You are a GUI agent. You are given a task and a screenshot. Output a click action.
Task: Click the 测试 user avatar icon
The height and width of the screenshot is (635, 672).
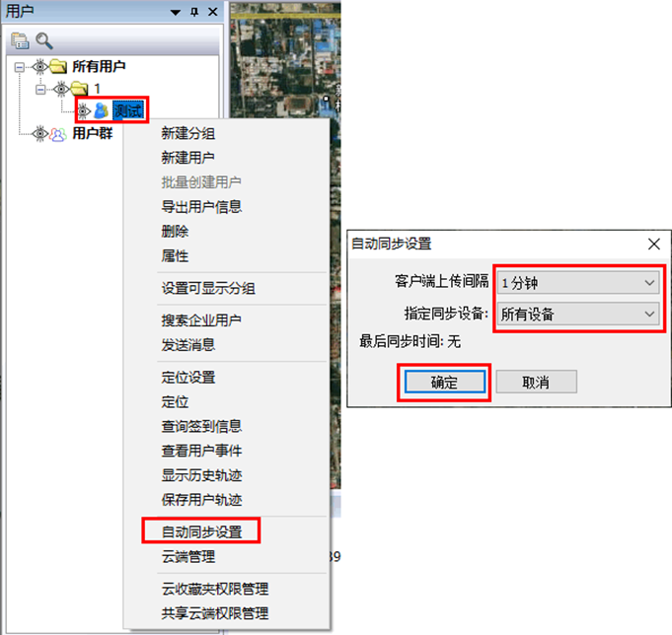101,110
